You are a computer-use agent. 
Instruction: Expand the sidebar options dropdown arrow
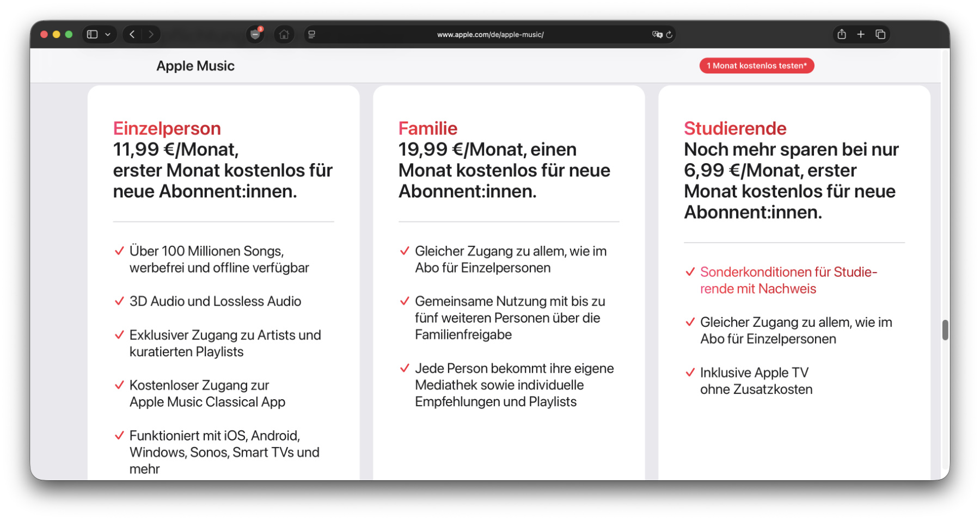pos(108,34)
